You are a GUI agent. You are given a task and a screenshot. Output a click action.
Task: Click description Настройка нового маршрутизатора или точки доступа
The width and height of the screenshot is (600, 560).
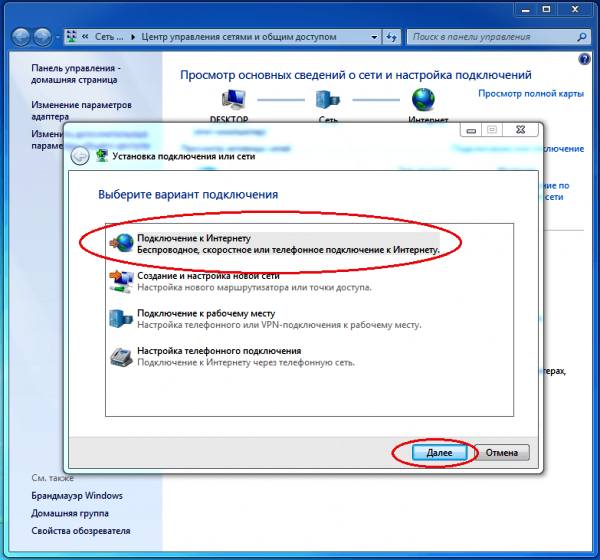(x=254, y=287)
